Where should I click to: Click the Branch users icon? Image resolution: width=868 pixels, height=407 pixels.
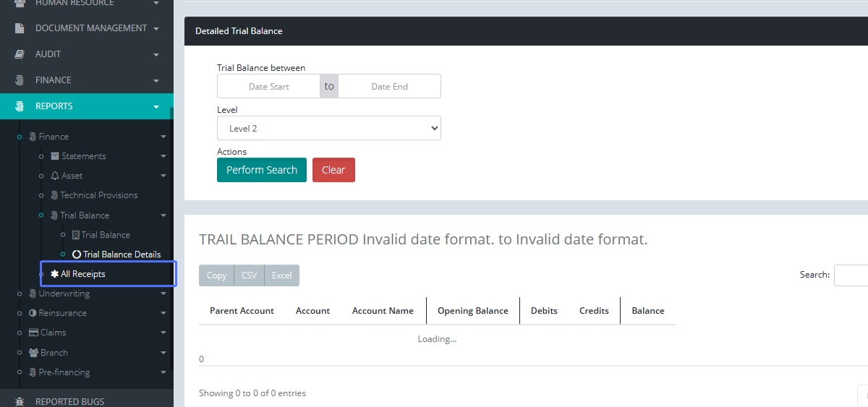coord(33,353)
